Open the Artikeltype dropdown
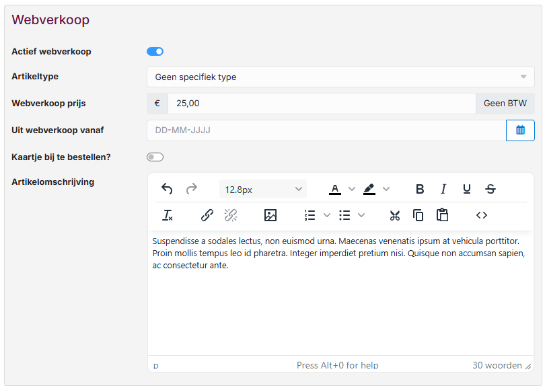Screen dimensions: 547x392 tap(340, 77)
